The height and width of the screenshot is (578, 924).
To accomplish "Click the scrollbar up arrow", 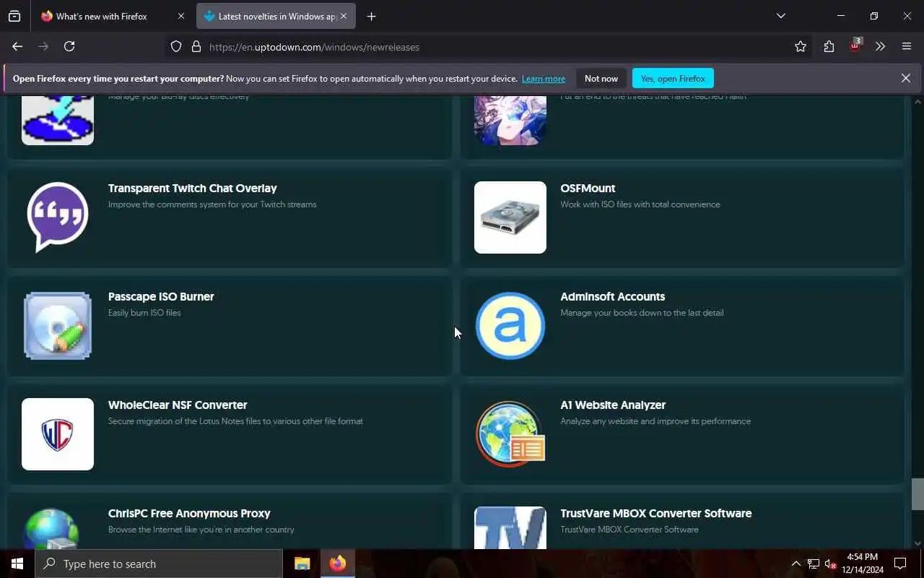I will [918, 101].
